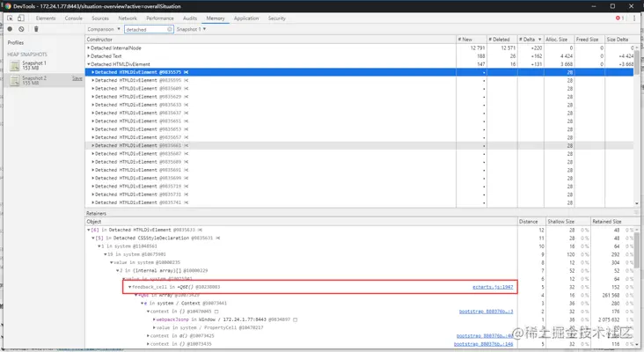Open the DevTools three-dot menu

click(x=634, y=18)
